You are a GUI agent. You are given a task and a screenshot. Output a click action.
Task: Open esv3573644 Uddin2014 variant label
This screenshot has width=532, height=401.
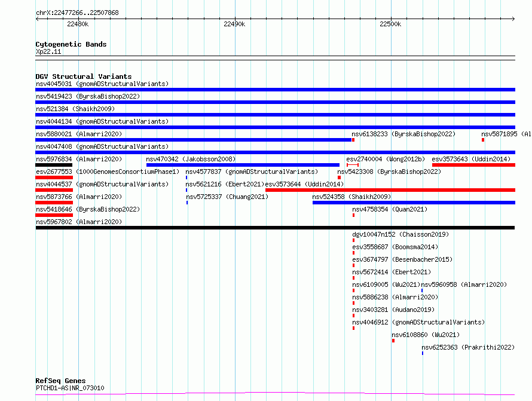[x=304, y=184]
